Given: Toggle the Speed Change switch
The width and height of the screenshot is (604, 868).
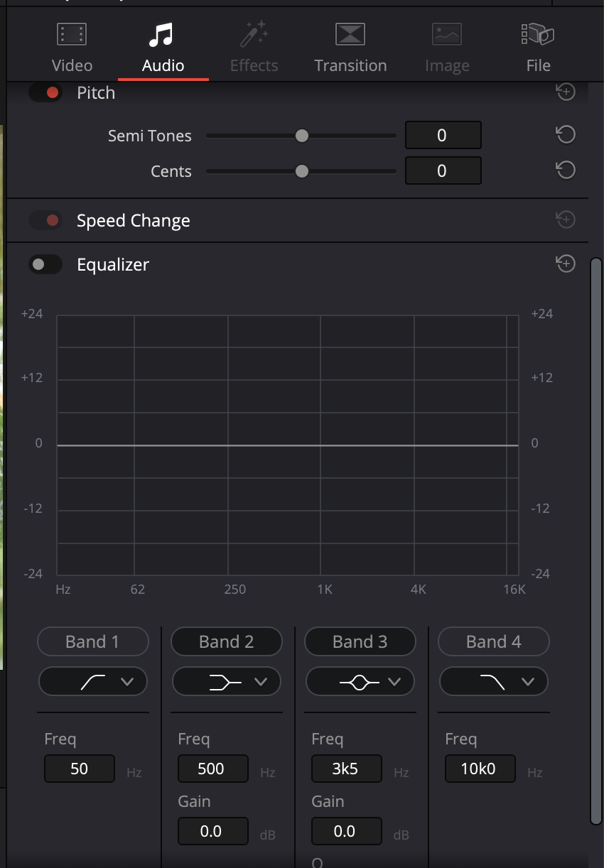Looking at the screenshot, I should point(45,221).
